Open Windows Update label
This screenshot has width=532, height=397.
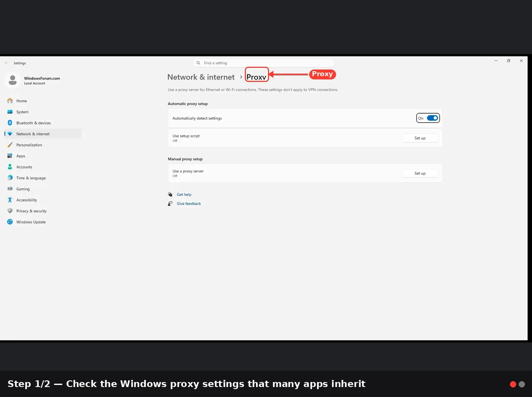31,222
